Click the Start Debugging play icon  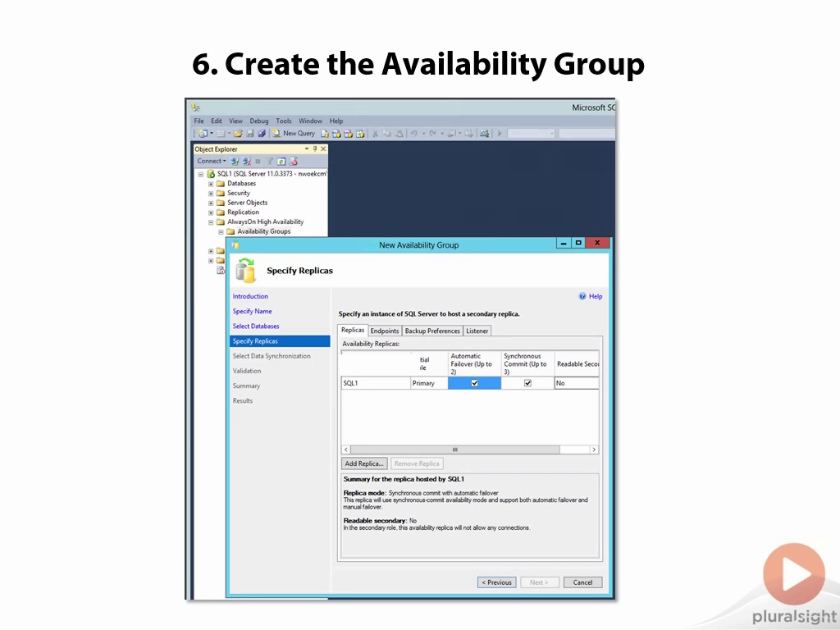500,134
